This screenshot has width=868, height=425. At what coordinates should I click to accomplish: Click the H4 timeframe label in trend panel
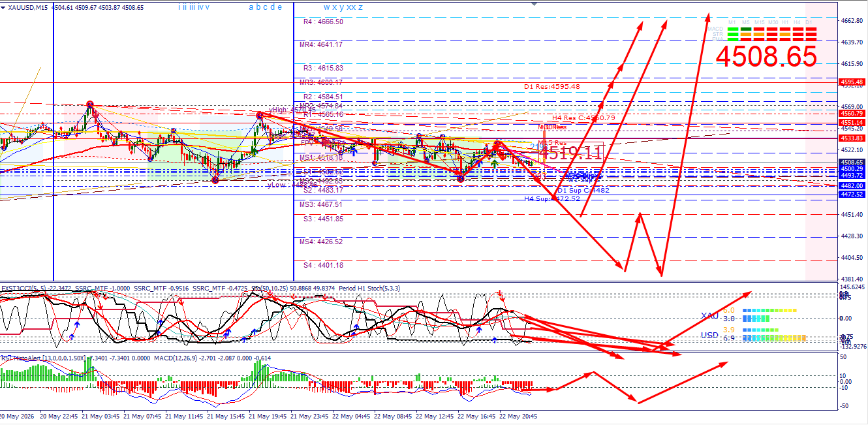[x=797, y=22]
